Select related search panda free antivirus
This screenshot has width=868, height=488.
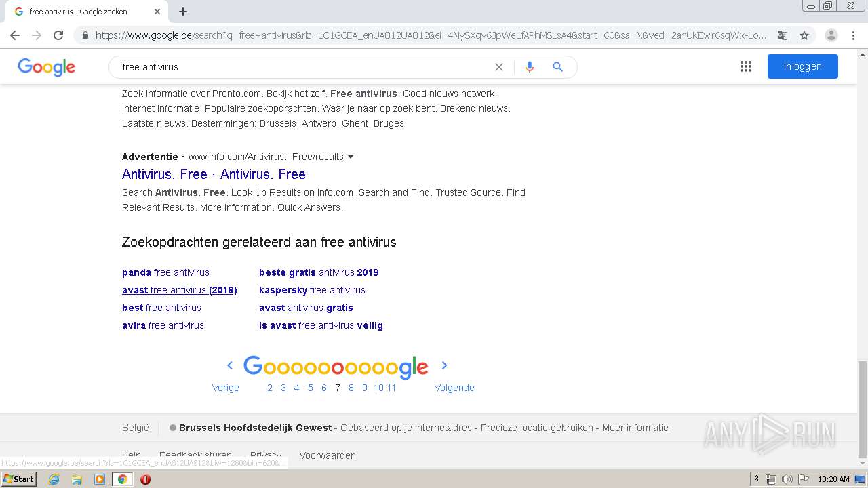[x=165, y=272]
